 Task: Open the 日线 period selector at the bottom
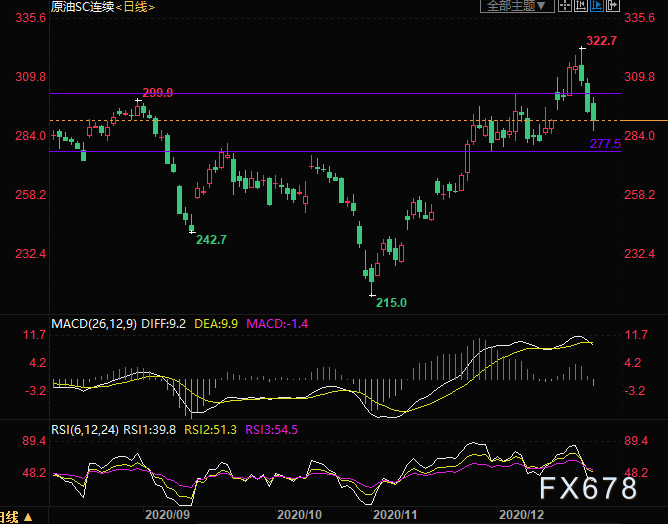[x=16, y=517]
